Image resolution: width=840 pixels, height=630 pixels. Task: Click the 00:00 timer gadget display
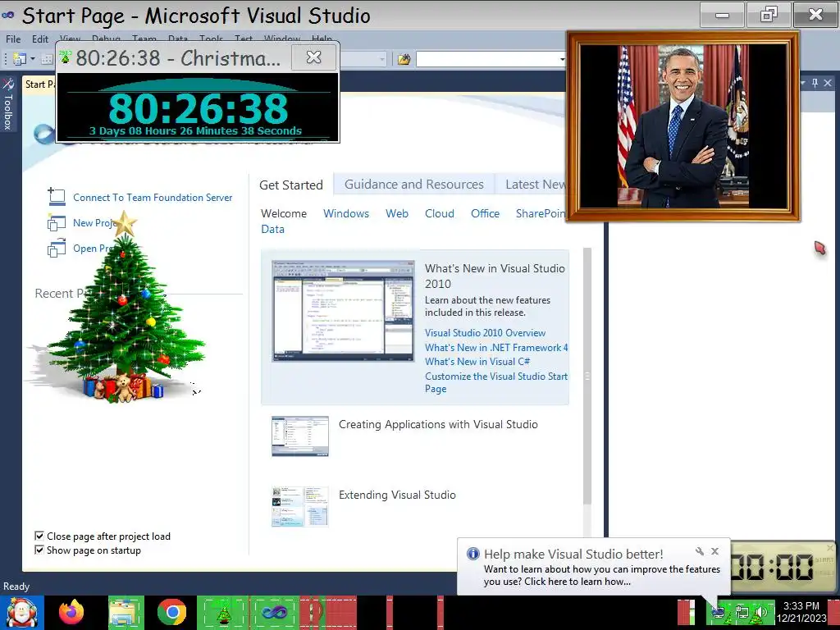tap(772, 567)
